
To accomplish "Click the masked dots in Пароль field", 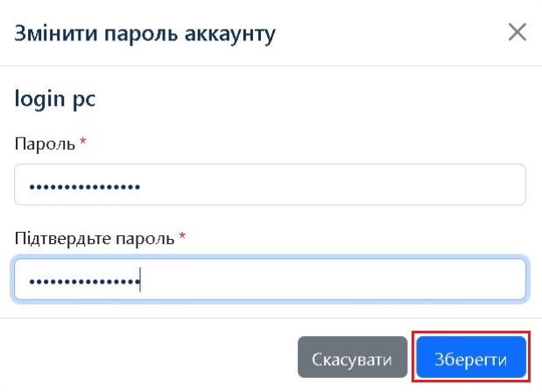I will click(84, 186).
